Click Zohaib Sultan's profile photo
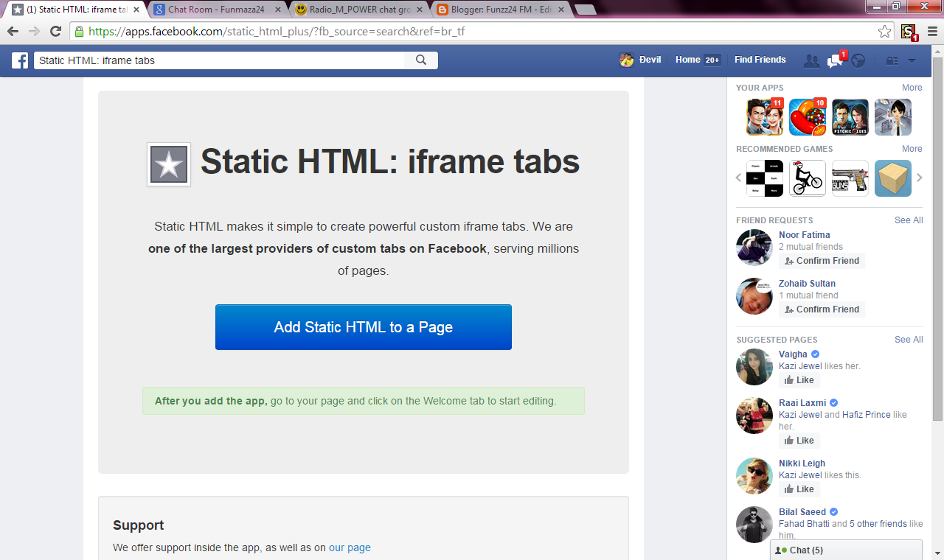The height and width of the screenshot is (560, 944). (x=754, y=296)
